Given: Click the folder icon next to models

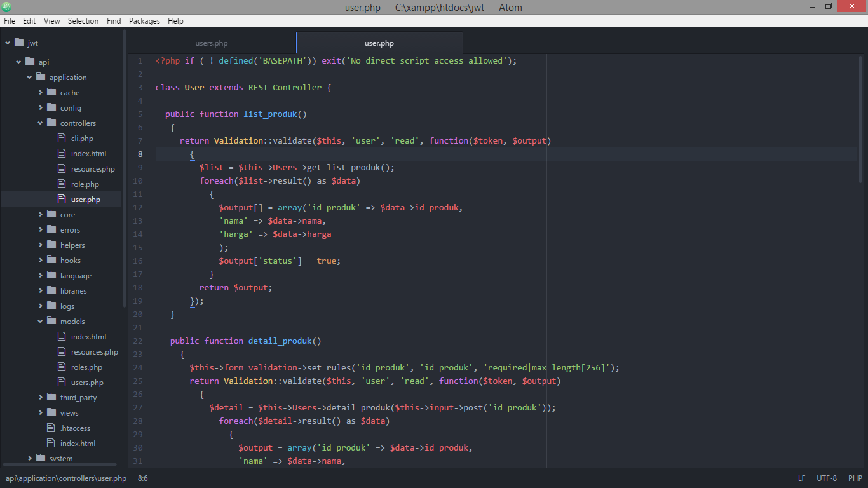Looking at the screenshot, I should (51, 321).
